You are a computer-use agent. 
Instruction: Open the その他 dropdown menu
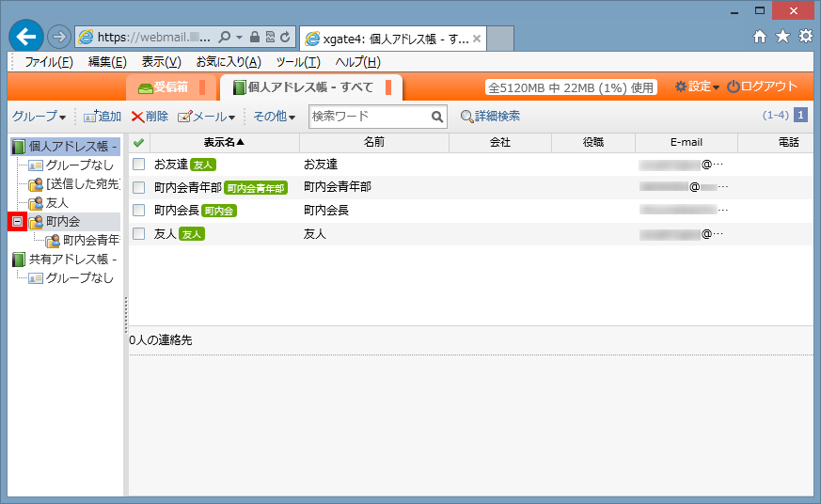(x=274, y=117)
